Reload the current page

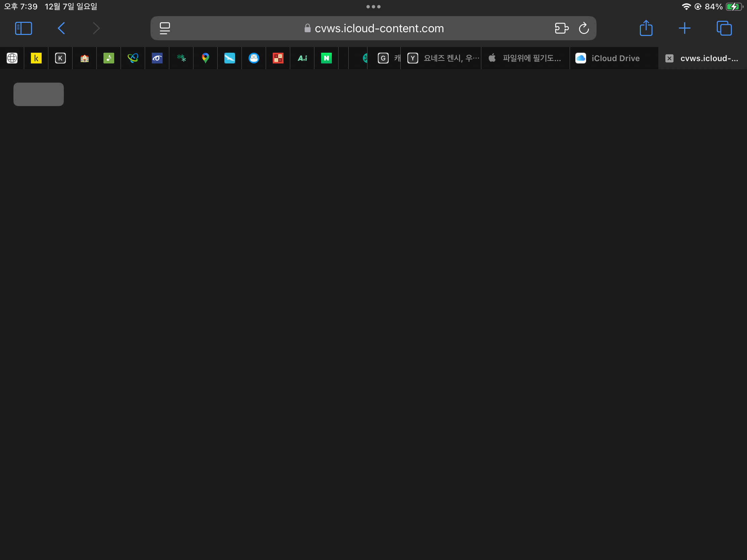pyautogui.click(x=583, y=28)
